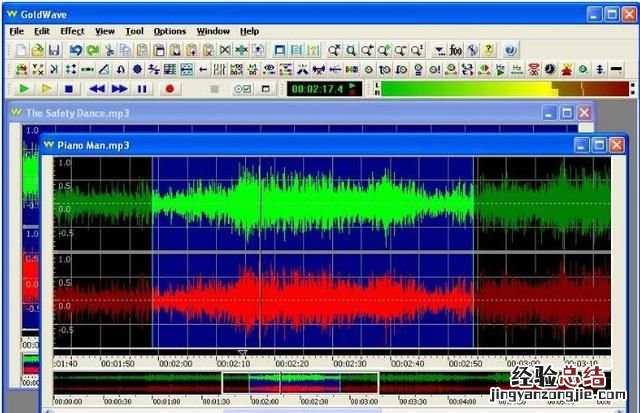Click the green Play button
The height and width of the screenshot is (413, 640).
(23, 89)
